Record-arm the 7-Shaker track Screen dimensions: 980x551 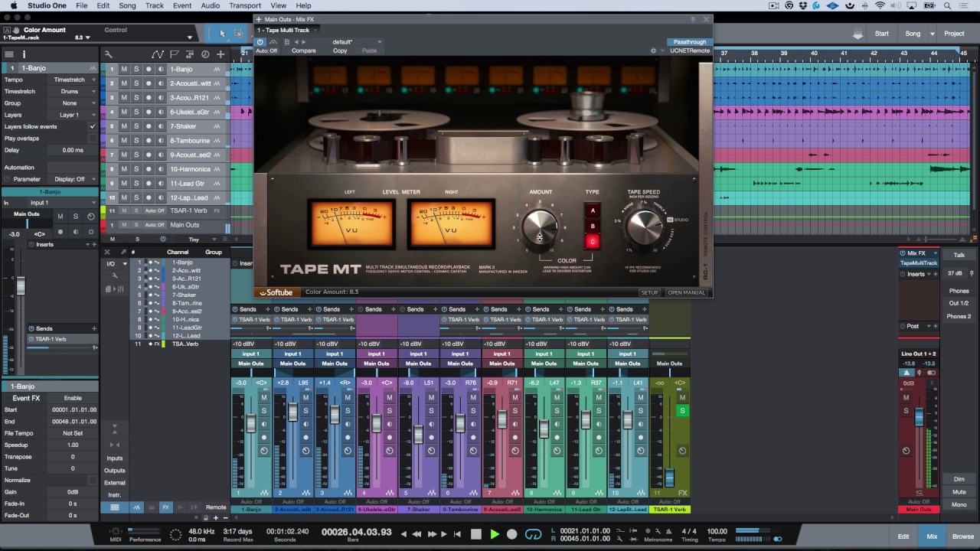coord(149,126)
